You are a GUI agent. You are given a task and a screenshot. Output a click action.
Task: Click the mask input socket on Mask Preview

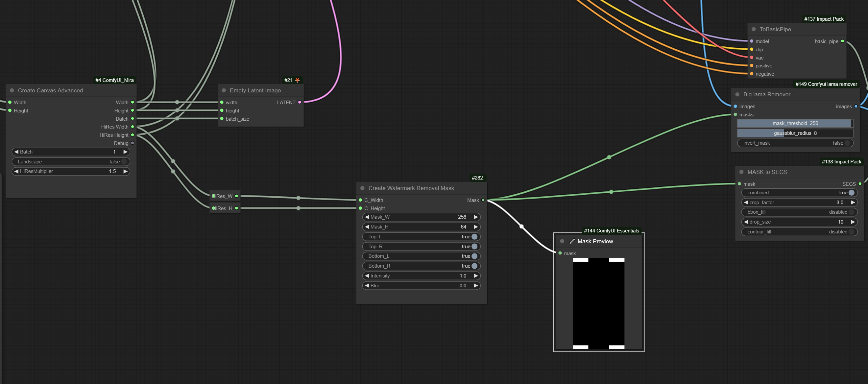point(560,253)
